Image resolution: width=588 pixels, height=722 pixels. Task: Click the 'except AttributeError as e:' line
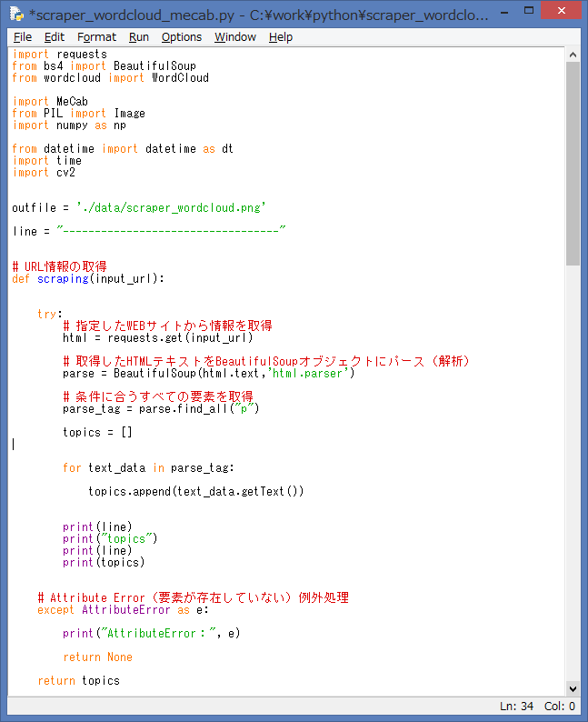[x=123, y=609]
